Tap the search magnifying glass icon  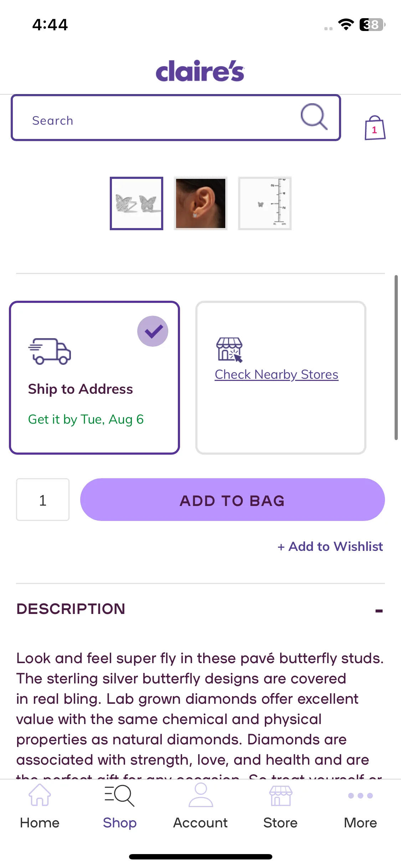click(314, 117)
